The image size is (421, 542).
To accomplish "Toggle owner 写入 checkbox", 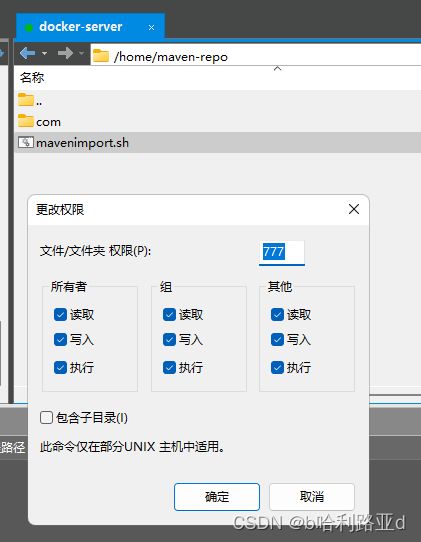I will (x=60, y=339).
